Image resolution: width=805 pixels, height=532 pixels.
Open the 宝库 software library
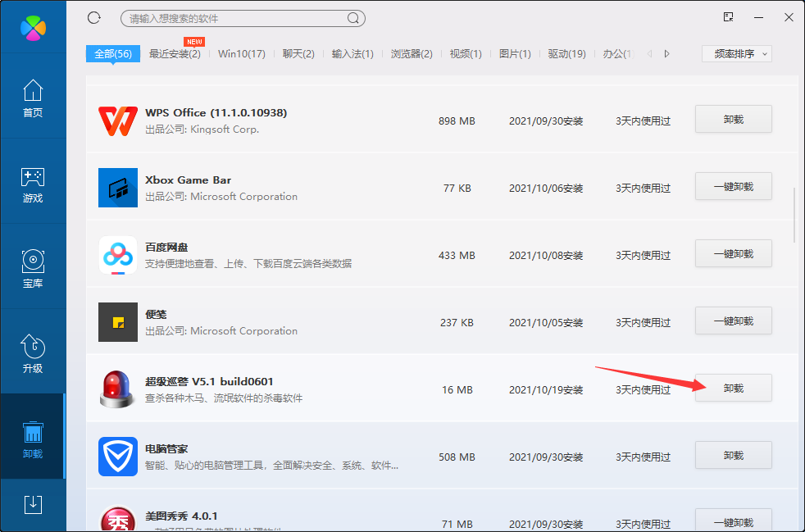coord(33,270)
